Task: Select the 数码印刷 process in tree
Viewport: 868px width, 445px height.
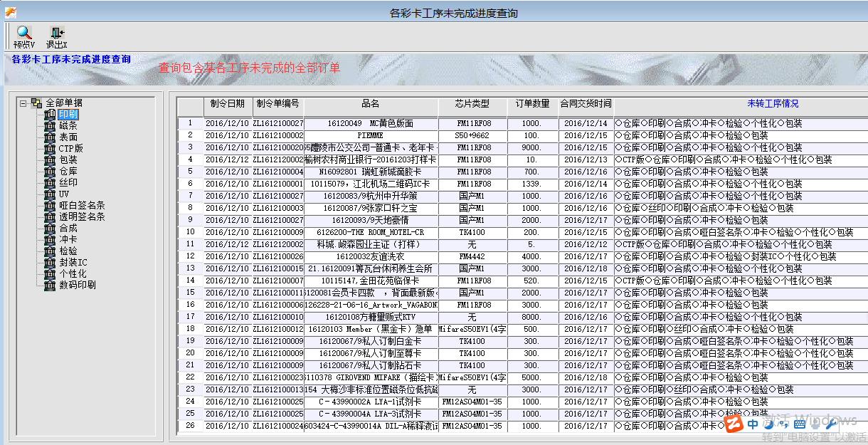Action: pyautogui.click(x=78, y=286)
